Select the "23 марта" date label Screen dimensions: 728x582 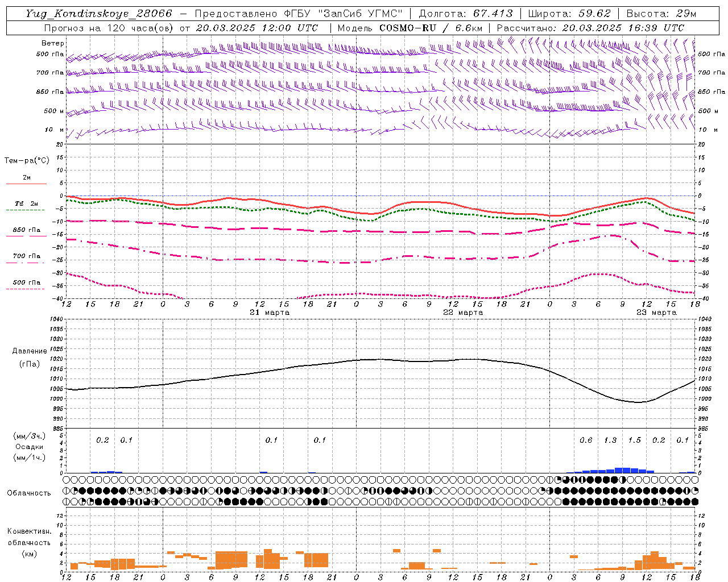(x=656, y=313)
